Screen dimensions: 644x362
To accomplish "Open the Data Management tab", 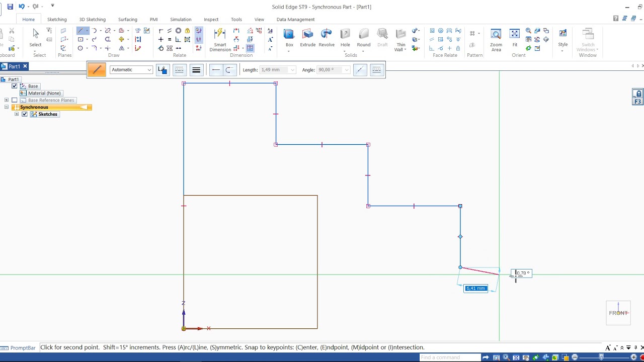I will click(295, 20).
